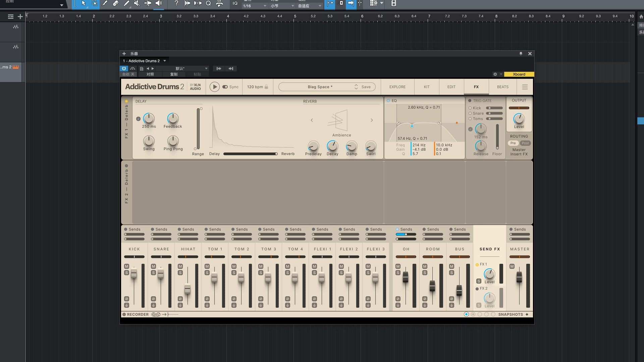Open the track list menu icon
The width and height of the screenshot is (644, 362).
11,16
